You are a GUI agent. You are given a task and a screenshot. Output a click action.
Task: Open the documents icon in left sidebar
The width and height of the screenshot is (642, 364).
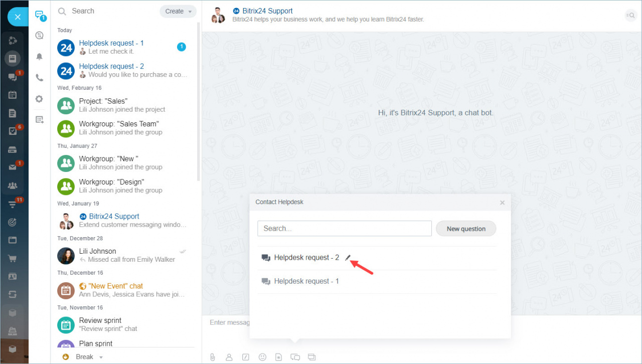pyautogui.click(x=13, y=113)
